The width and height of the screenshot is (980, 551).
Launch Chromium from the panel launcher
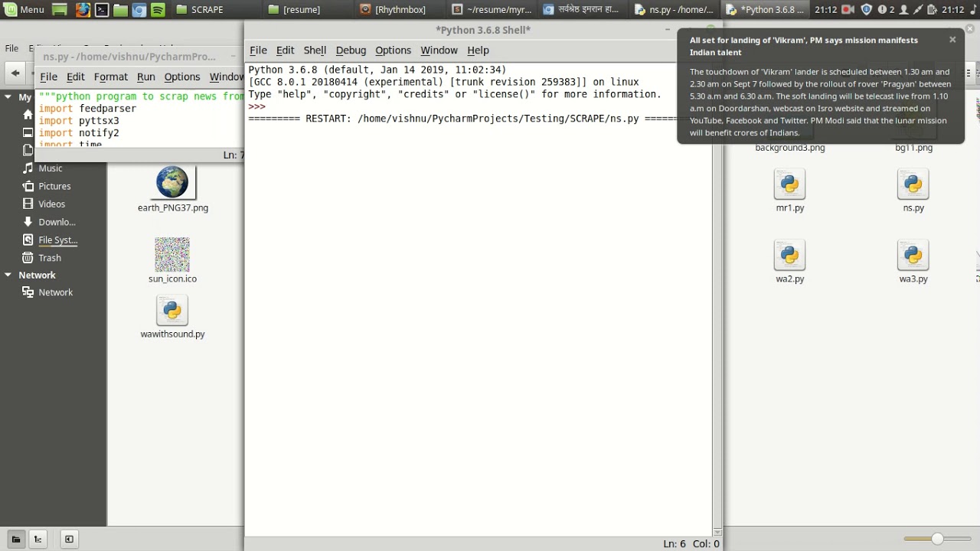point(139,10)
